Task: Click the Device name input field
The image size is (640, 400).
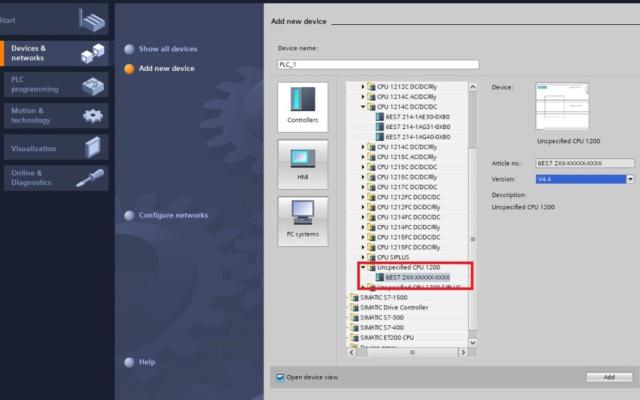Action: tap(378, 65)
